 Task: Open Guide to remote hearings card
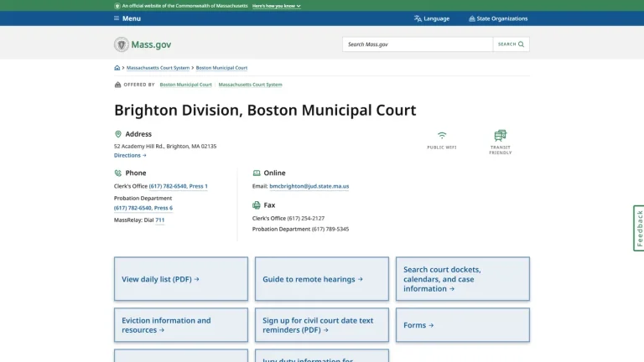322,279
